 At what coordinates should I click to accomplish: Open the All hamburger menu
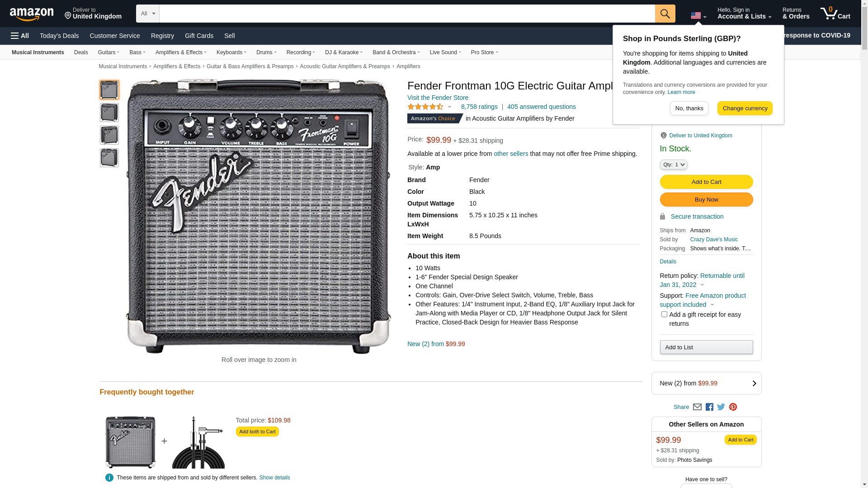[x=20, y=36]
